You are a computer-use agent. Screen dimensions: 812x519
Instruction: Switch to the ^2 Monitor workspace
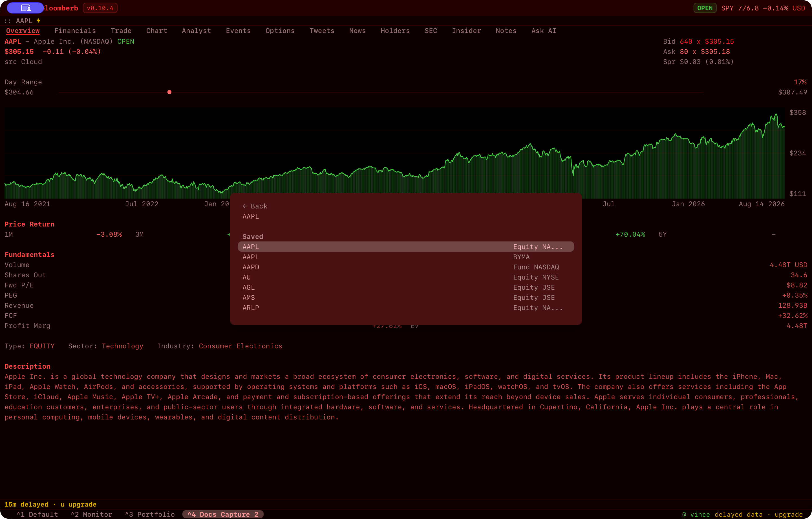(x=91, y=514)
